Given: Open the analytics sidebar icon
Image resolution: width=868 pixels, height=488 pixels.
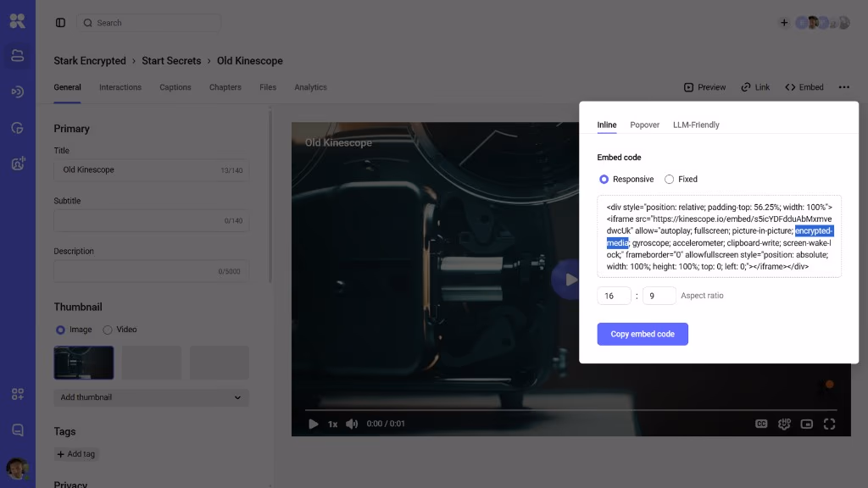Looking at the screenshot, I should (x=17, y=128).
